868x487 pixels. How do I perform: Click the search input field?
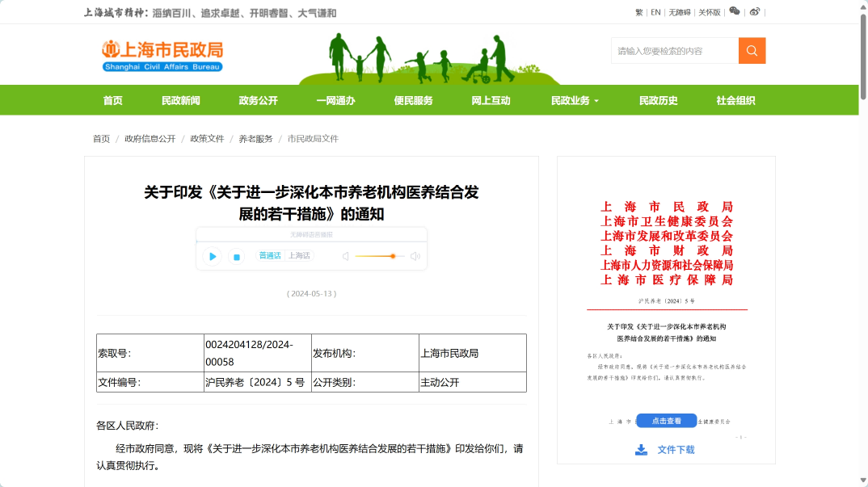(674, 51)
